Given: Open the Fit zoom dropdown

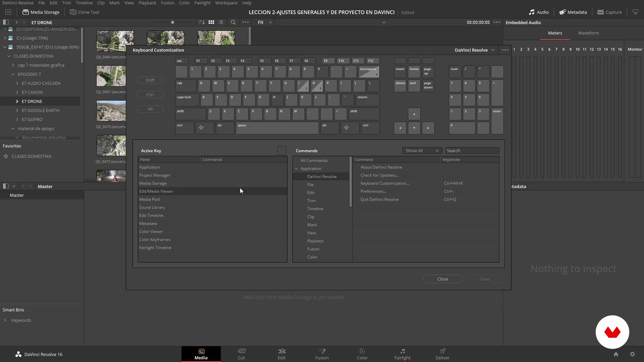Looking at the screenshot, I should click(x=264, y=22).
